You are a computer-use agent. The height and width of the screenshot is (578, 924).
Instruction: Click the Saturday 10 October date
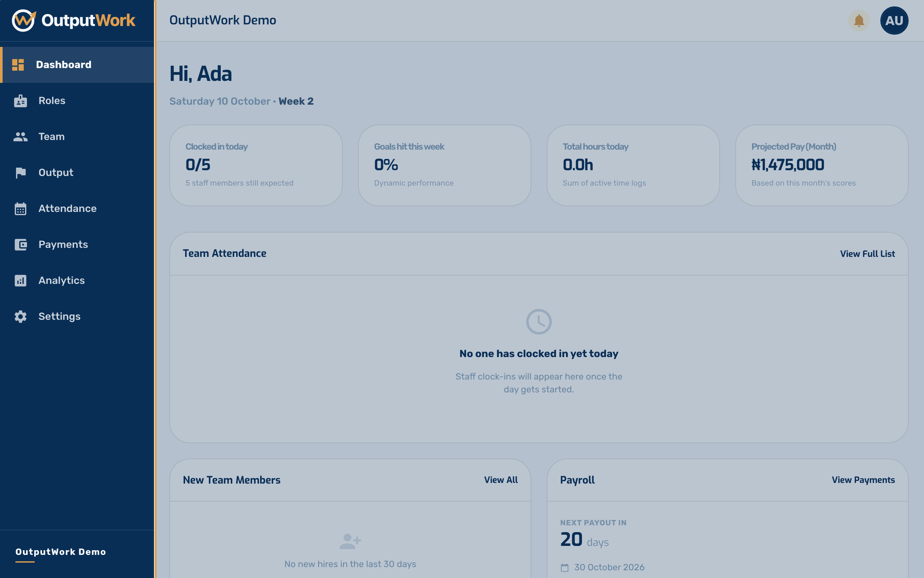(220, 101)
